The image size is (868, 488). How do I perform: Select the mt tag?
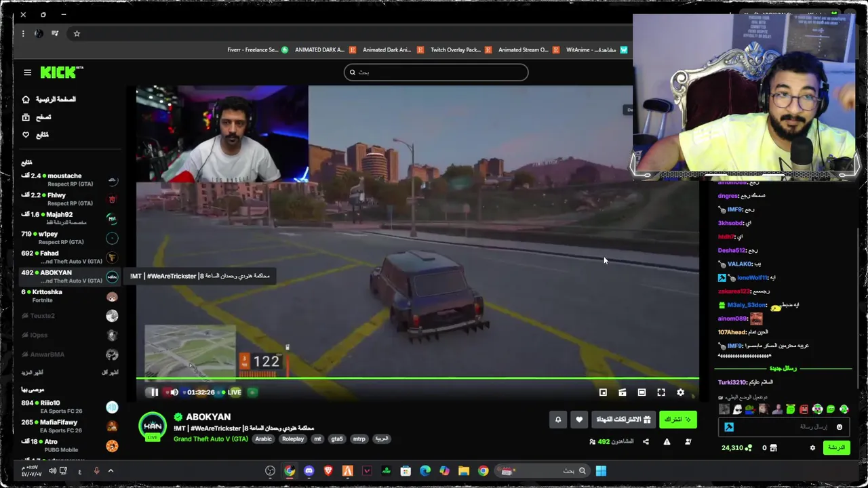tap(317, 439)
